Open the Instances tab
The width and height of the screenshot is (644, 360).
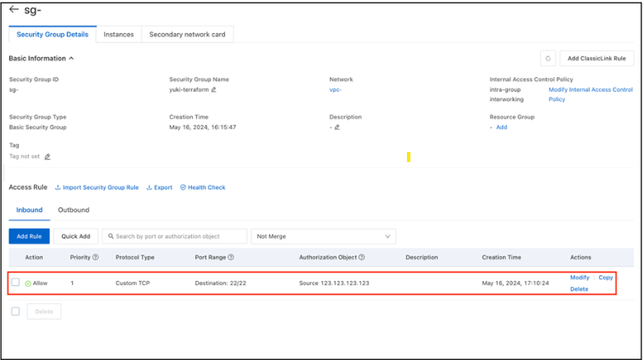tap(118, 35)
